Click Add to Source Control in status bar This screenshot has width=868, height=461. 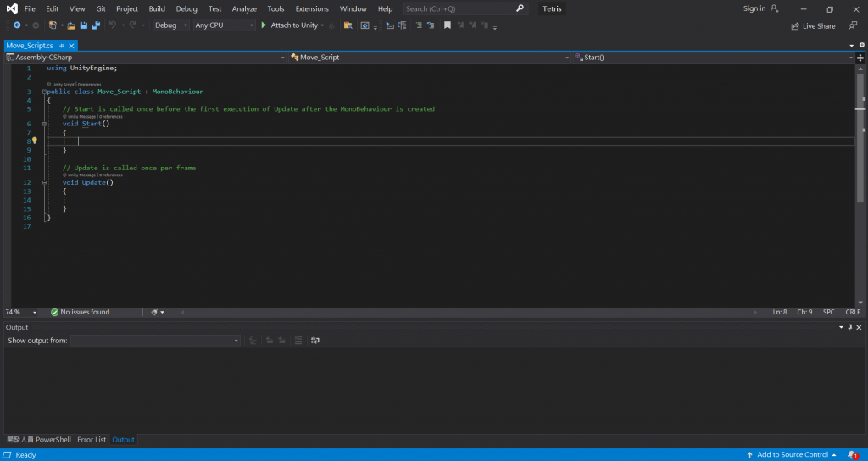pos(793,455)
